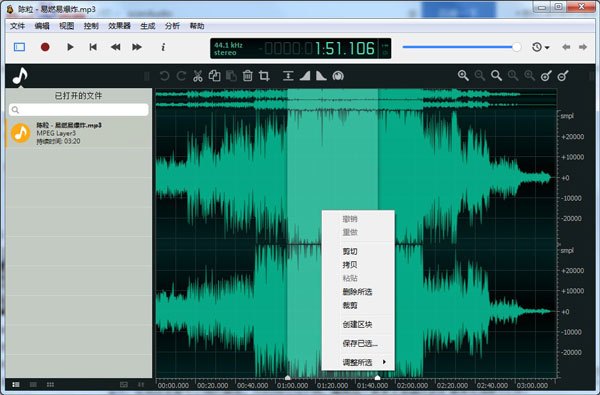Choose 删除所选 in the context menu
Screen dimensions: 600x395
(x=358, y=292)
